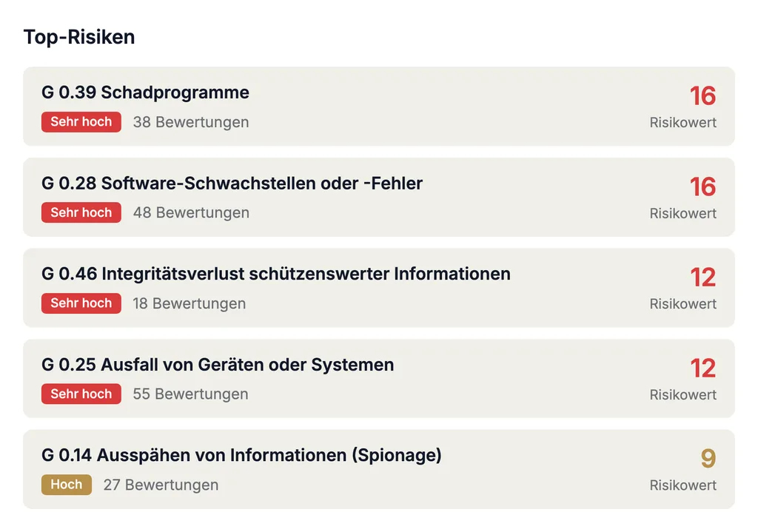758x532 pixels.
Task: Click the 48 Bewertungen text
Action: [x=192, y=212]
